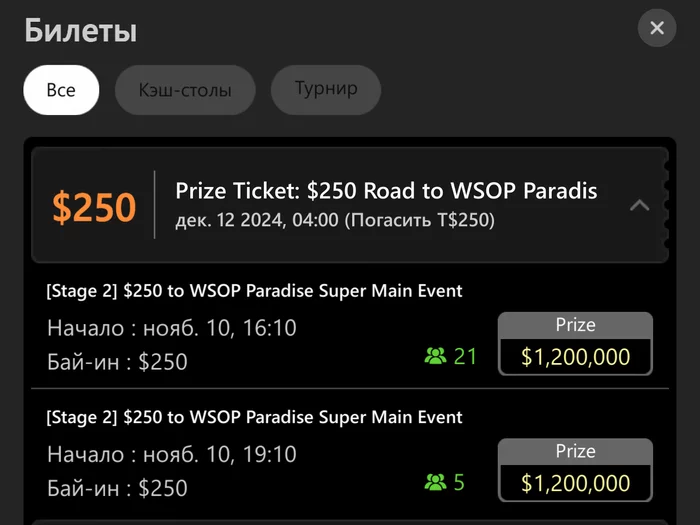Viewport: 700px width, 525px height.
Task: Select the Начало нояб. 10, 19:10 start time
Action: (x=172, y=454)
